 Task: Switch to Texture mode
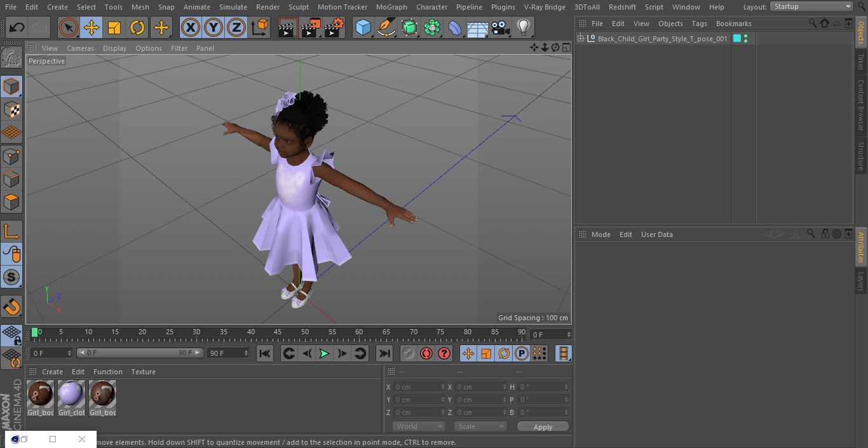11,110
